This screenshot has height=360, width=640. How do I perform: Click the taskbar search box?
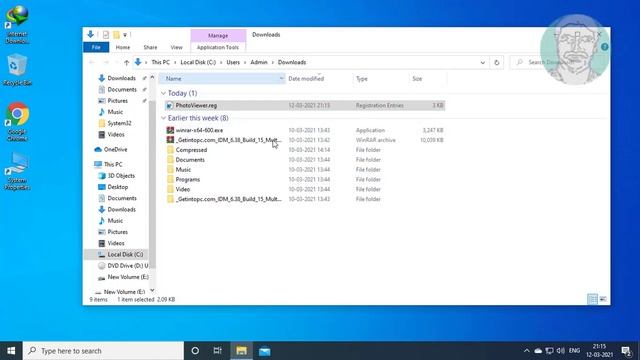[x=103, y=351]
